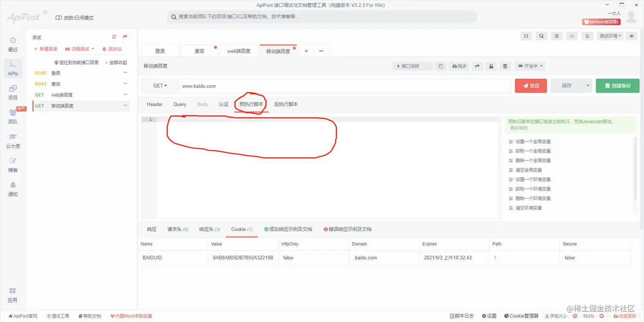Open the web端百度 request tab
Viewport: 644px width, 322px height.
(x=239, y=51)
